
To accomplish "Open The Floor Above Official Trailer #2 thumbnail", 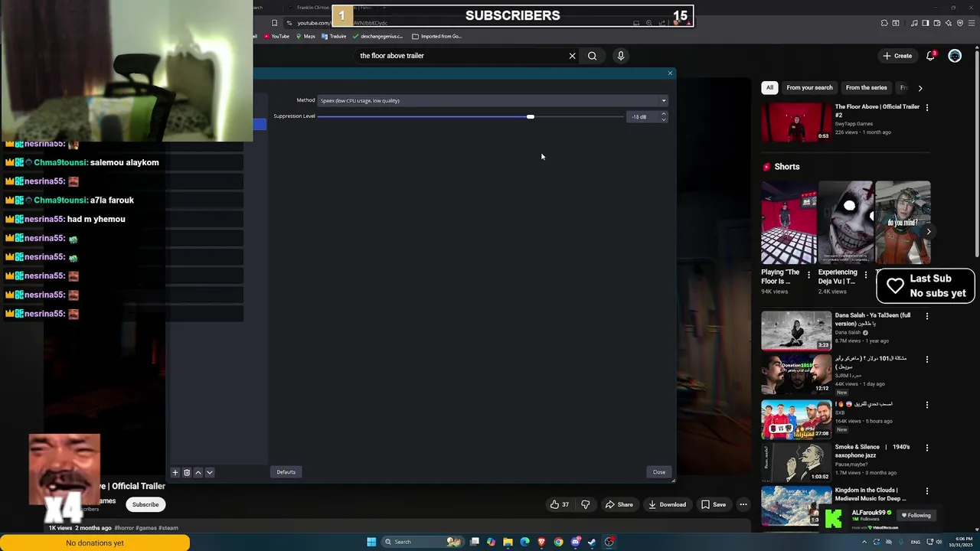I will coord(796,122).
